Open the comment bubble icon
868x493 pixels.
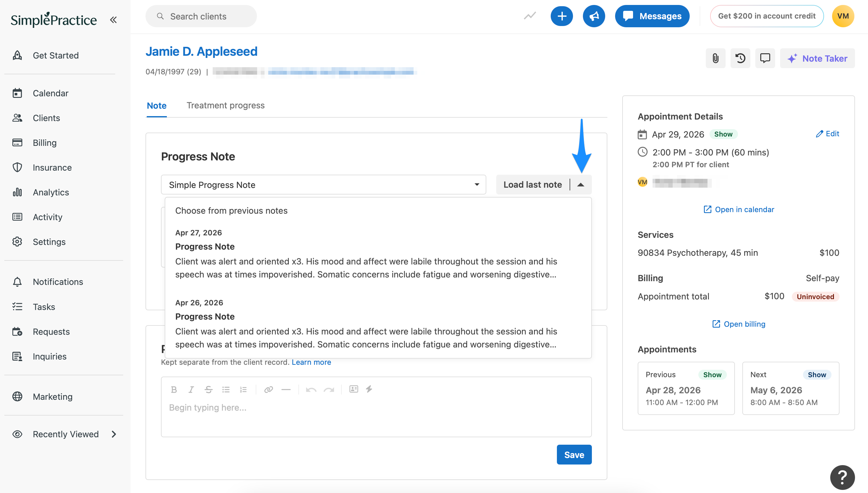[765, 58]
